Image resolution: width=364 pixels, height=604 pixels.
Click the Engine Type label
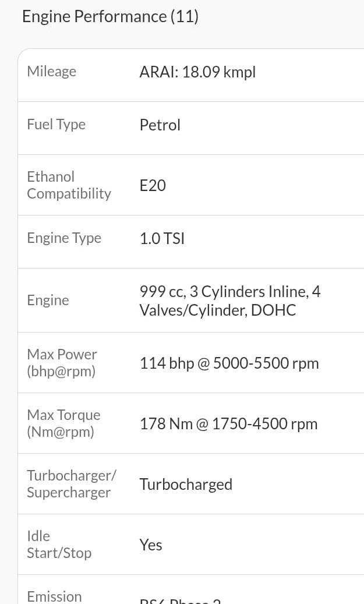click(x=64, y=238)
